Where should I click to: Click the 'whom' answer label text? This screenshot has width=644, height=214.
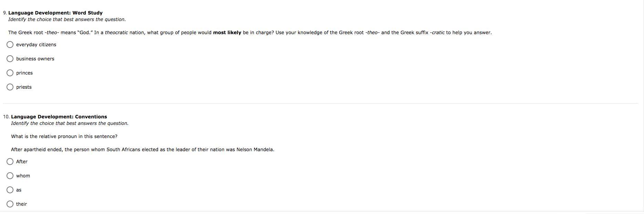[x=23, y=176]
